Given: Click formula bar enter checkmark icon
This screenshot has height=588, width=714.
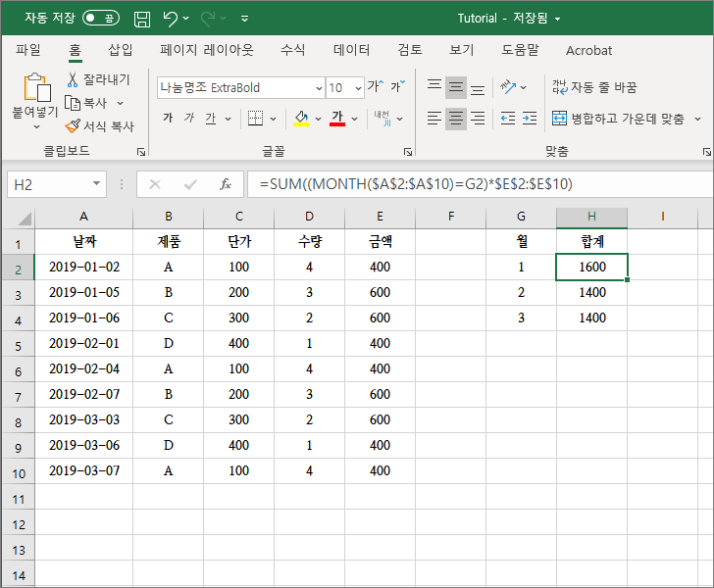Looking at the screenshot, I should pyautogui.click(x=190, y=184).
